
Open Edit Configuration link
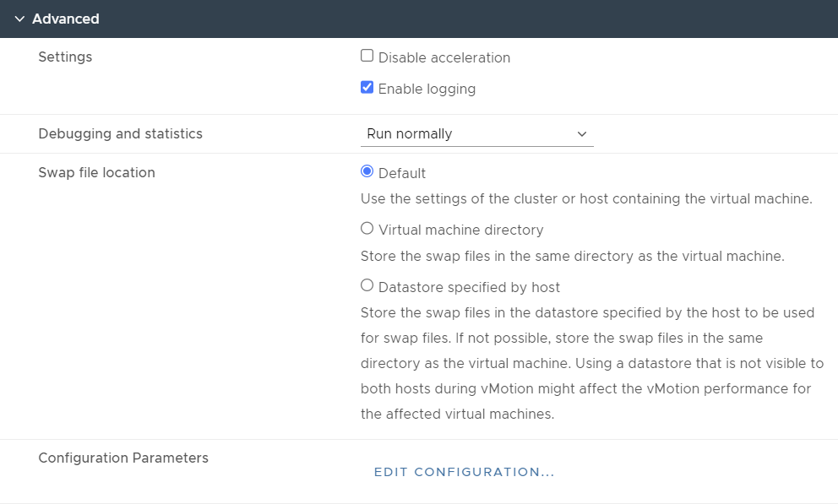tap(464, 472)
